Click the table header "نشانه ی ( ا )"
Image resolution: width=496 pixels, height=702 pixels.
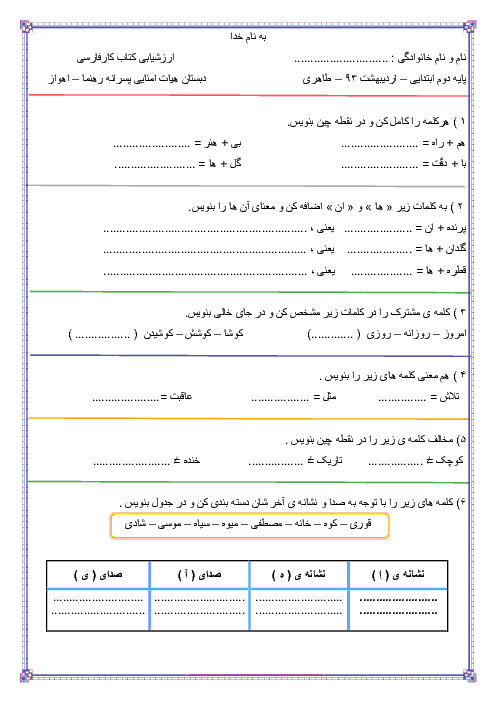(x=398, y=574)
